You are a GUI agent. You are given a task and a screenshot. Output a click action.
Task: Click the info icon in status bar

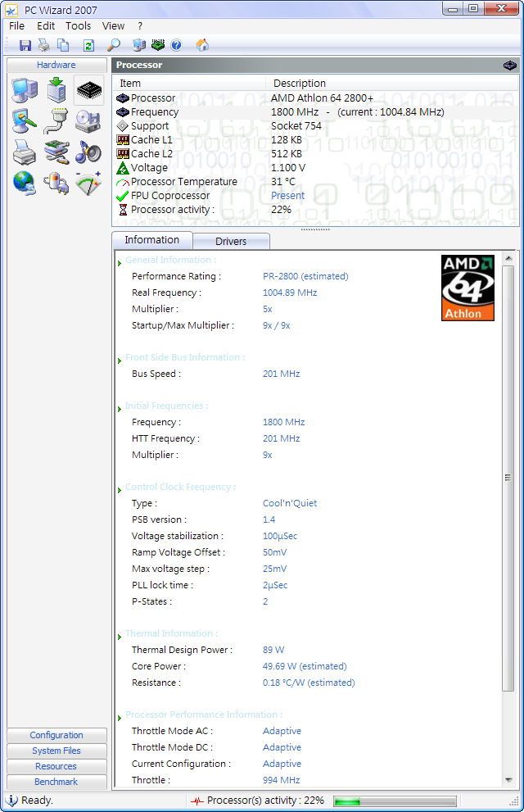click(11, 800)
